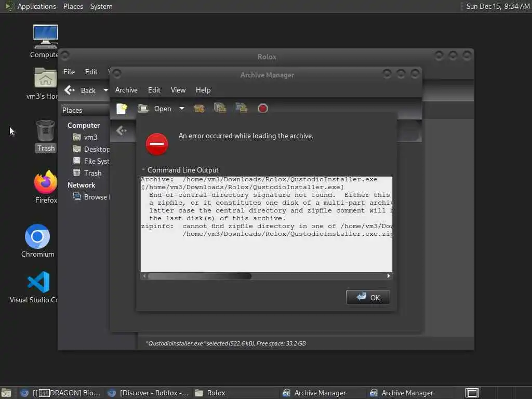Screen dimensions: 532x399
Task: Open the Archive menu
Action: pos(126,90)
